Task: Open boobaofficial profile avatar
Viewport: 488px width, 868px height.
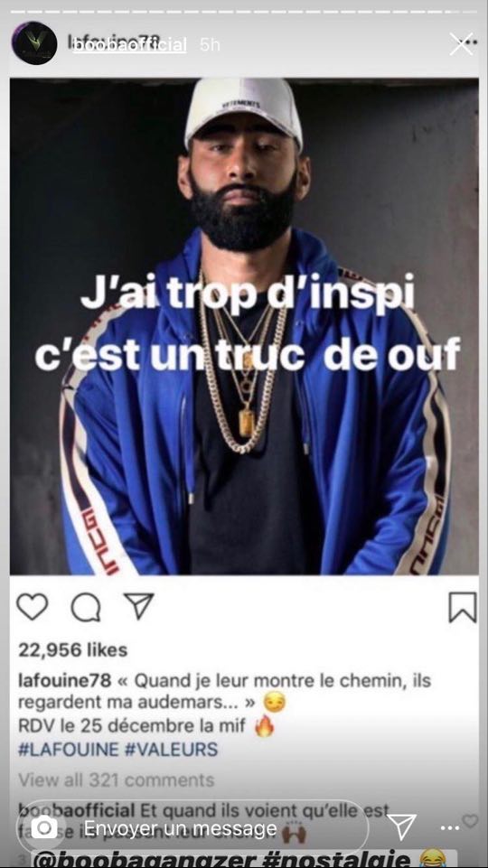Action: coord(34,43)
